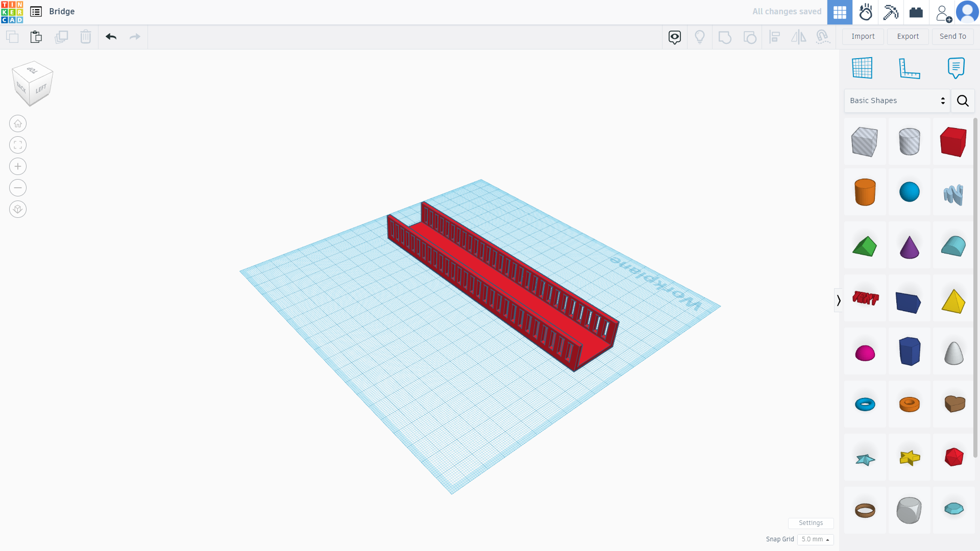Toggle orthographic perspective view cube icon

tap(18, 209)
